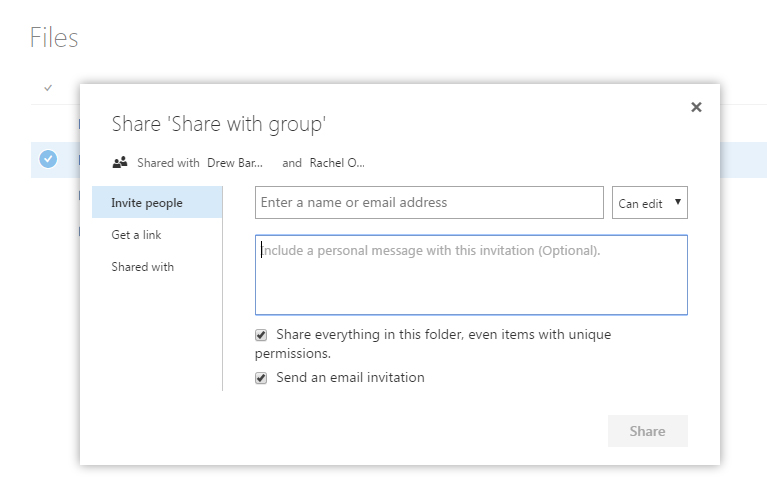This screenshot has width=767, height=494.
Task: Toggle 'Share everything in this folder' checkbox
Action: tap(261, 335)
